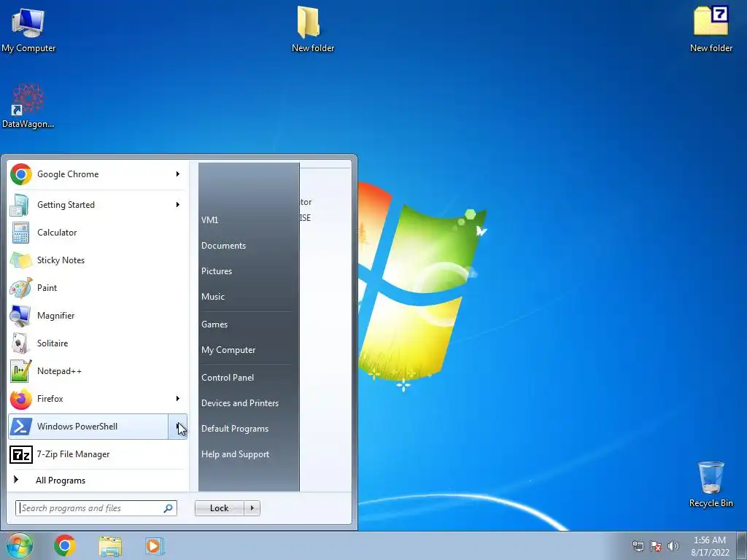Launch Firefox from the Start menu
Viewport: 747px width, 560px height.
pos(88,399)
